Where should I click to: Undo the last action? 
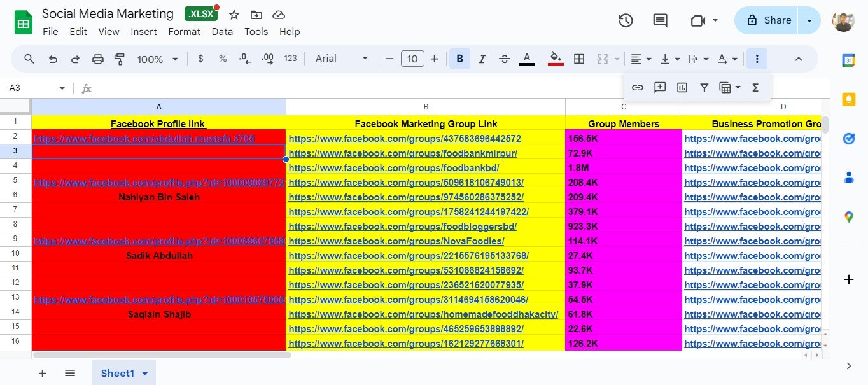53,59
